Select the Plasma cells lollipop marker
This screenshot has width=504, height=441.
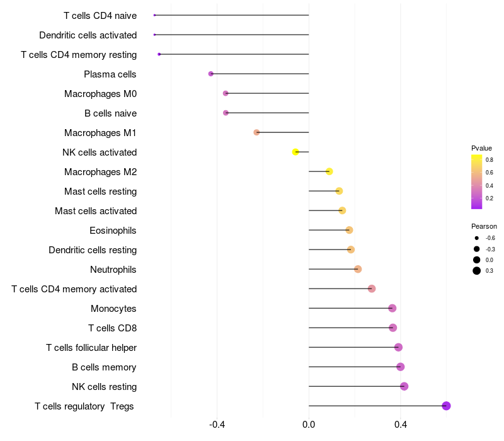(x=211, y=74)
